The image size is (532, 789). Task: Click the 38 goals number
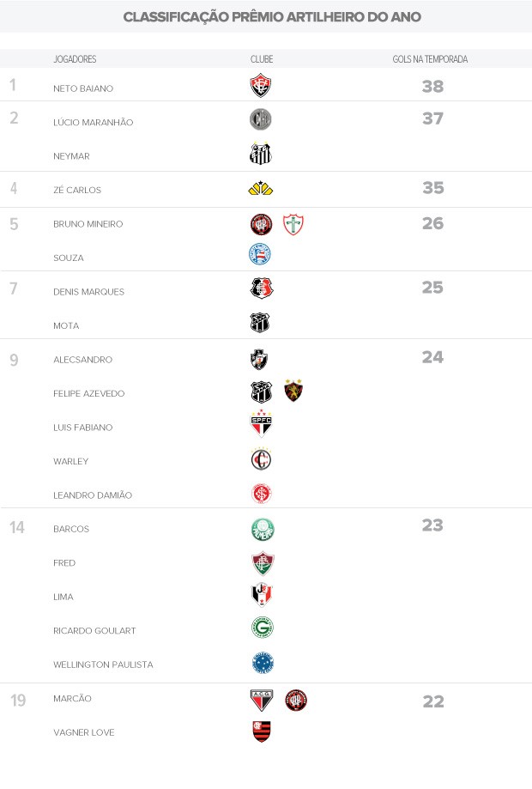(x=432, y=86)
